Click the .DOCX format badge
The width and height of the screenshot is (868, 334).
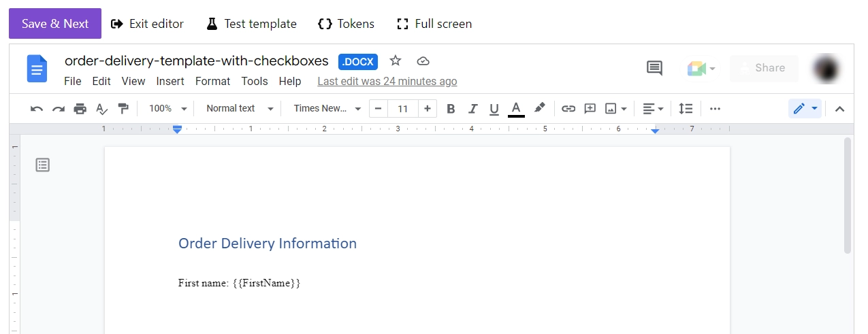pyautogui.click(x=358, y=62)
